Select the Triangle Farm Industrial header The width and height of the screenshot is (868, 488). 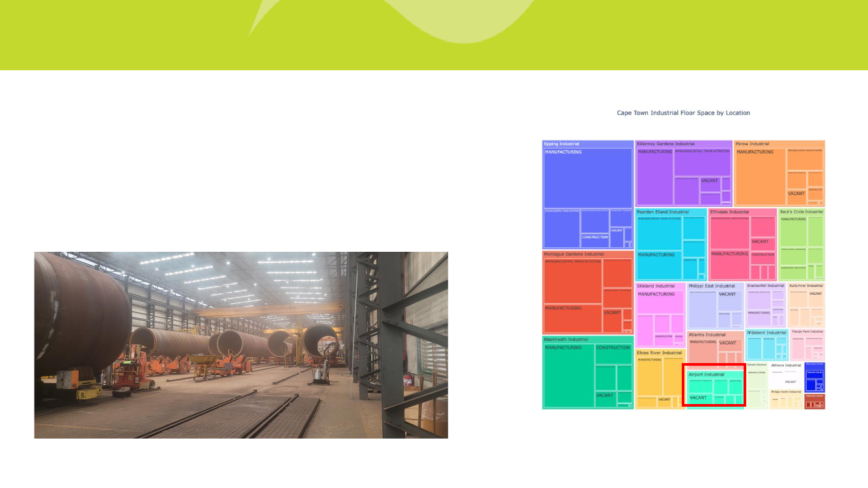807,332
